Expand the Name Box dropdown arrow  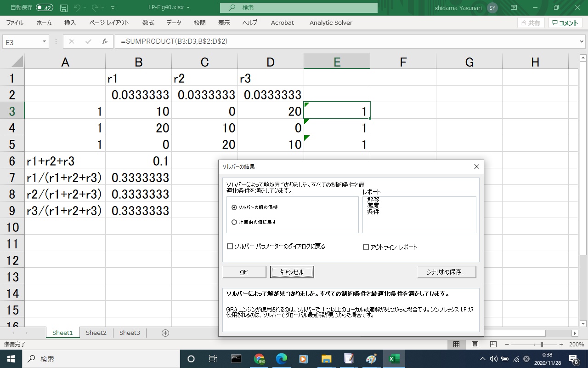[45, 42]
